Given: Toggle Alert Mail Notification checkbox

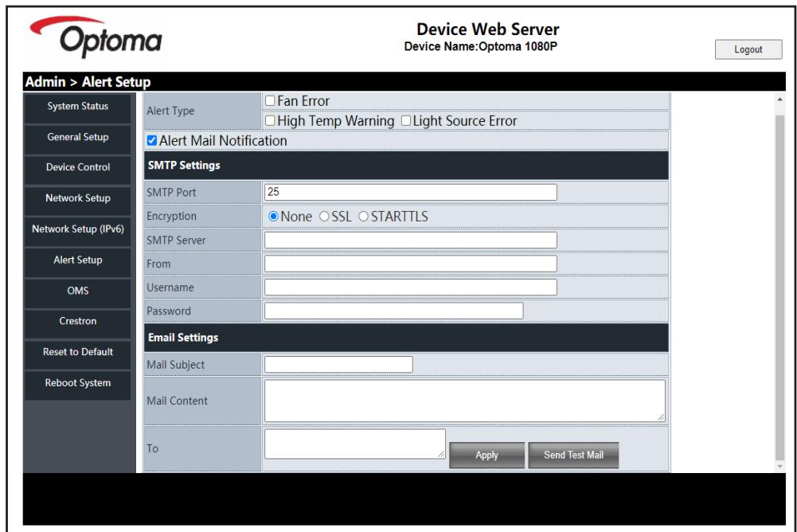Looking at the screenshot, I should point(151,140).
